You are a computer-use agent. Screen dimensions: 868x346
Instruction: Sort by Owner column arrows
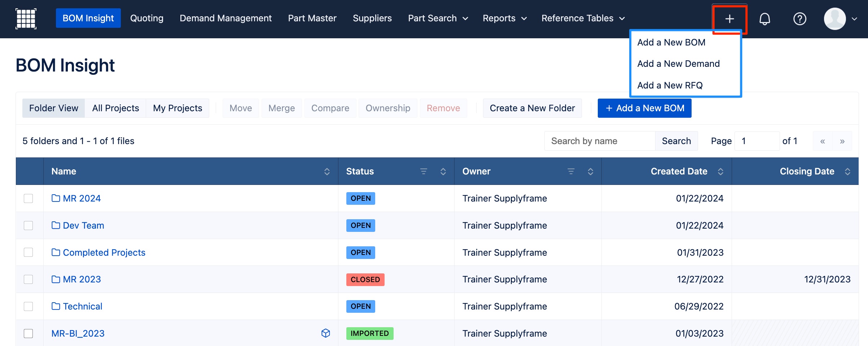(x=590, y=172)
